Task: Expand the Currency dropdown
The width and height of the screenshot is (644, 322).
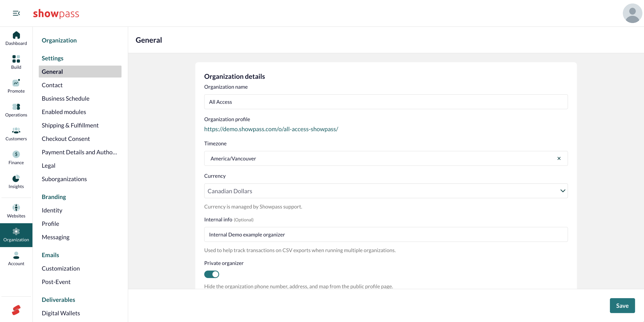Action: tap(386, 191)
